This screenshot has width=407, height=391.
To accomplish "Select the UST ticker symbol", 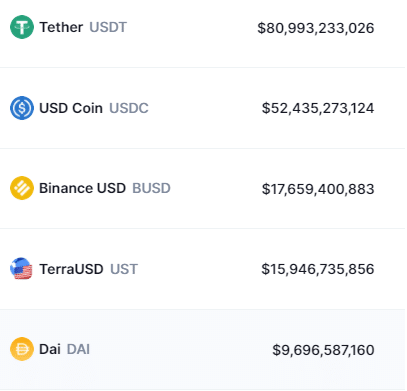I will (x=124, y=269).
